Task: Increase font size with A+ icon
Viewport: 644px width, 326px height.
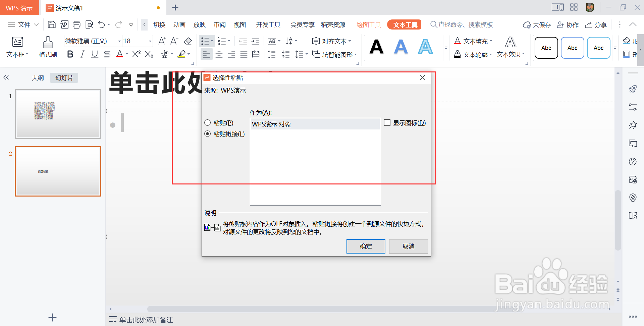Action: click(162, 41)
